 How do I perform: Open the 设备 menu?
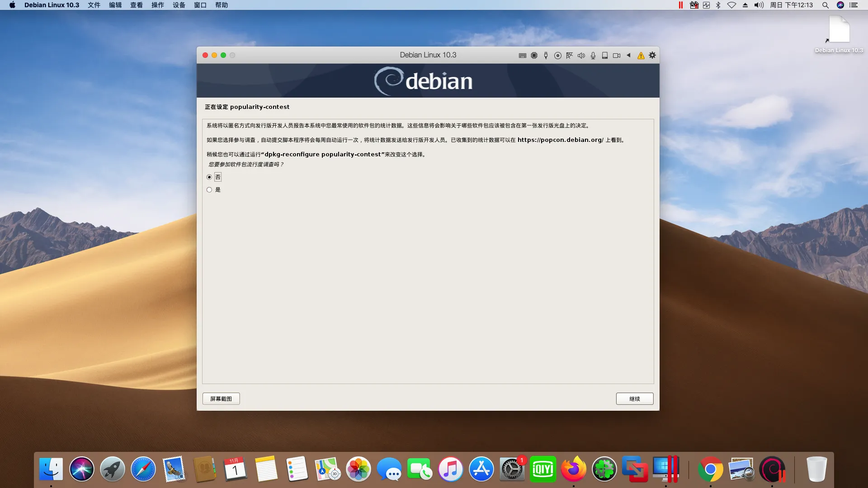click(179, 5)
